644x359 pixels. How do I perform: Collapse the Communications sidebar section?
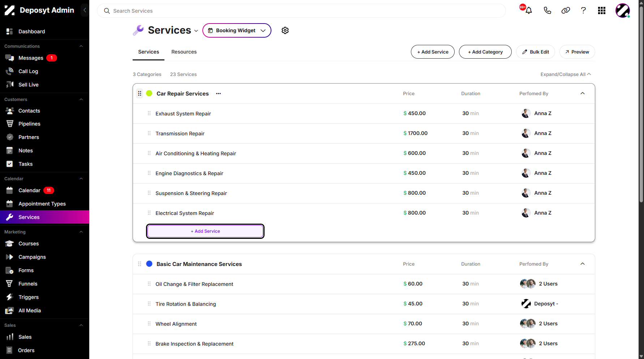[81, 46]
